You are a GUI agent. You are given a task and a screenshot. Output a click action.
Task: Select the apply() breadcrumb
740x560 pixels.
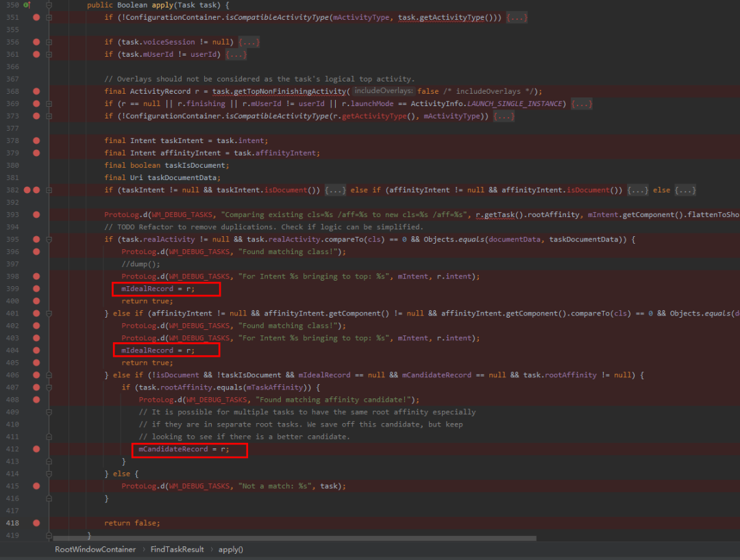230,549
